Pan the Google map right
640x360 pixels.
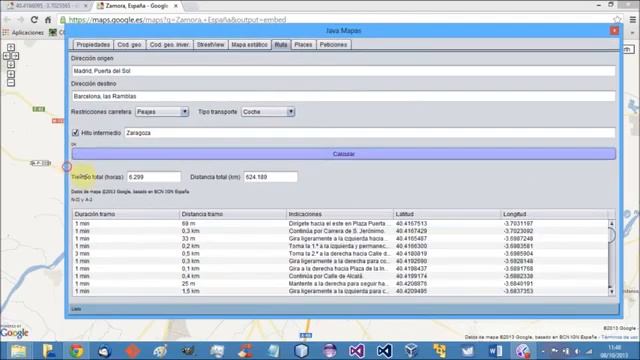tap(15, 56)
